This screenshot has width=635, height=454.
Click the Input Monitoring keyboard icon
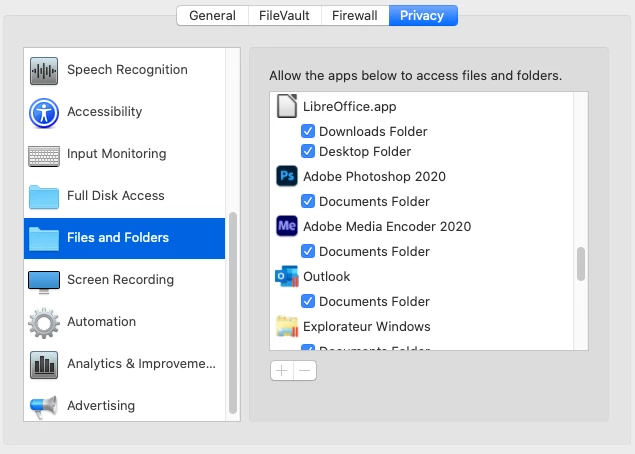click(x=44, y=156)
